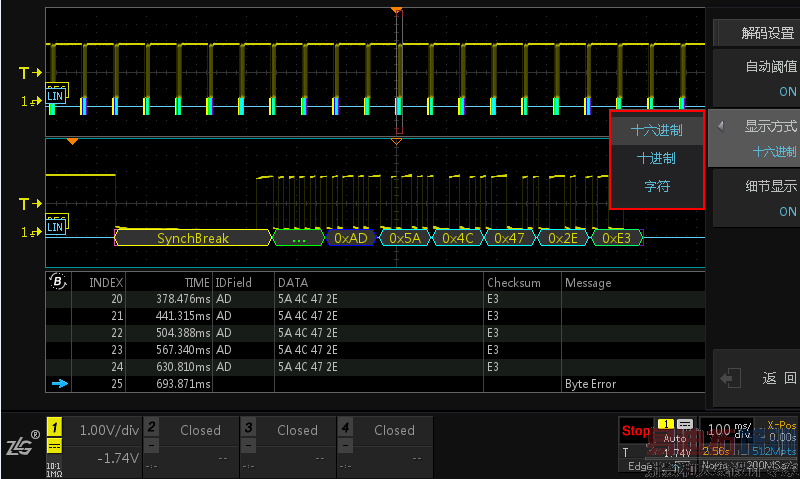Click the orange trigger position marker at top
Image resolution: width=800 pixels, height=479 pixels.
coord(397,10)
